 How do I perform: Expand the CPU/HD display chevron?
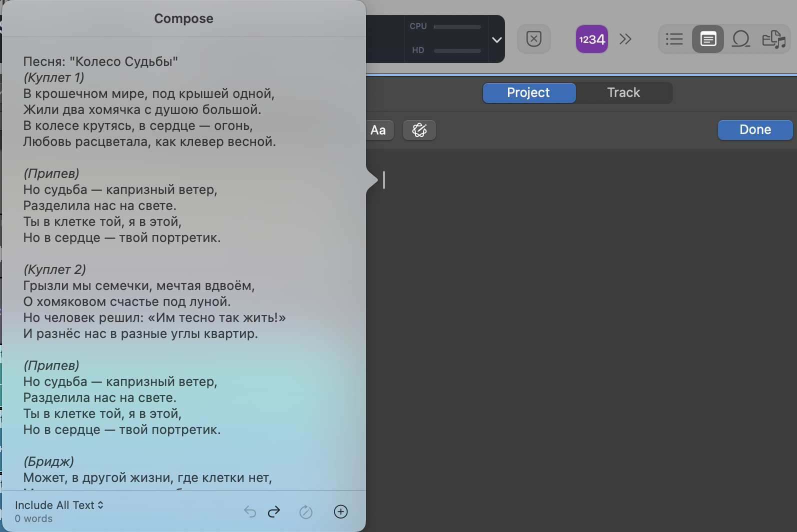[496, 40]
